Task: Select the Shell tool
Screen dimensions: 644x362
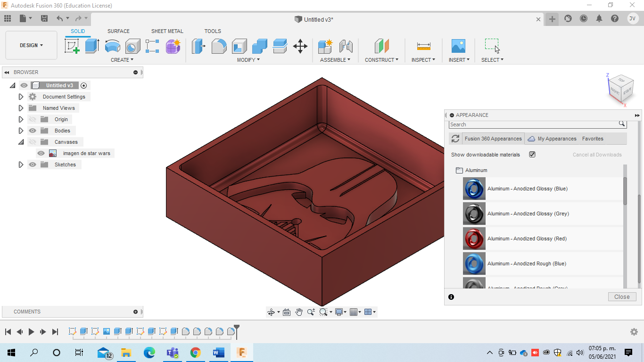Action: [x=239, y=46]
